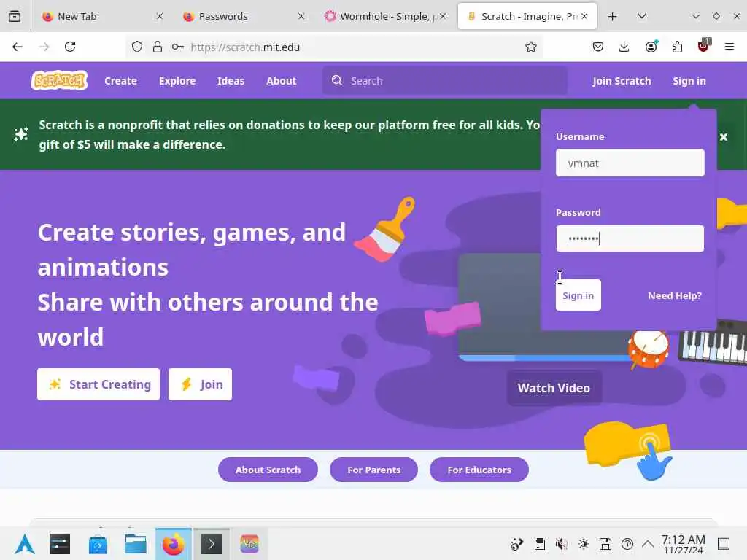Screen dimensions: 747x560
Task: Open the brightness tray icon
Action: point(584,544)
